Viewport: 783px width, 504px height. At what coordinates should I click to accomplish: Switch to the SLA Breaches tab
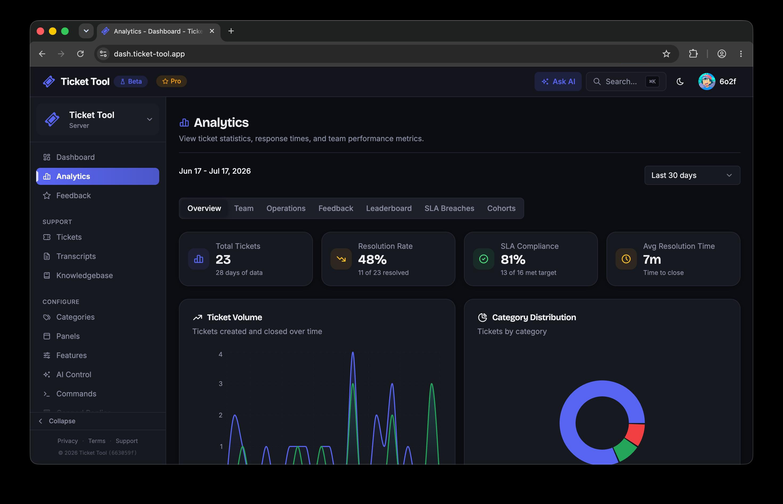[x=449, y=208]
